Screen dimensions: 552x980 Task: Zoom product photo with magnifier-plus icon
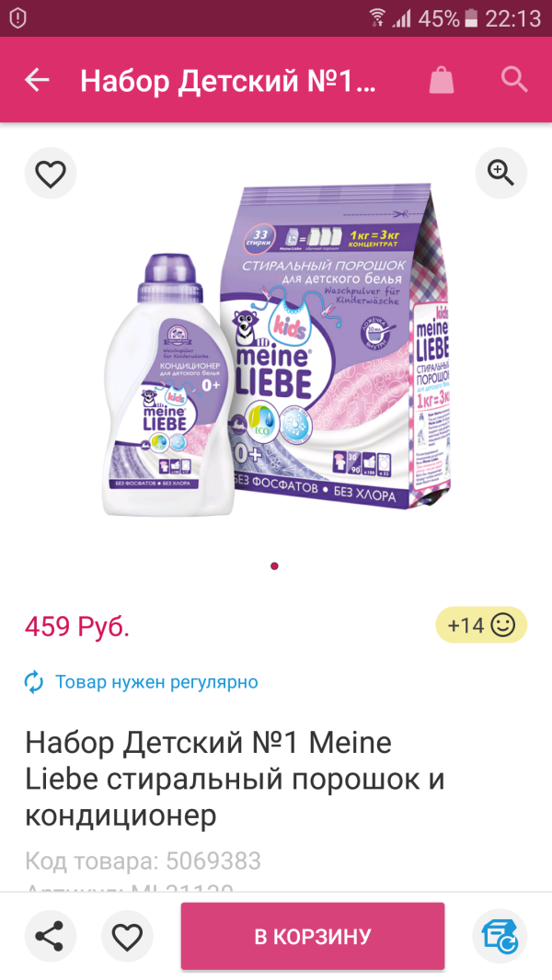(500, 173)
